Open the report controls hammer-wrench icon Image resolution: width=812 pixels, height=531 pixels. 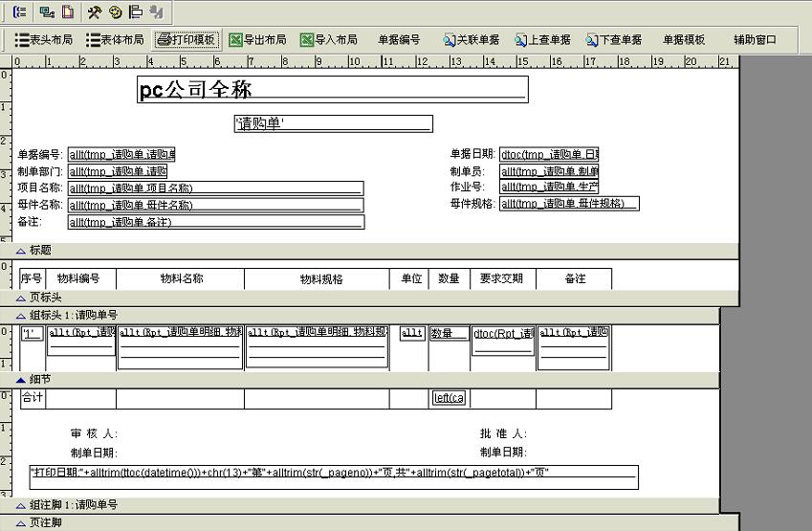tap(94, 12)
